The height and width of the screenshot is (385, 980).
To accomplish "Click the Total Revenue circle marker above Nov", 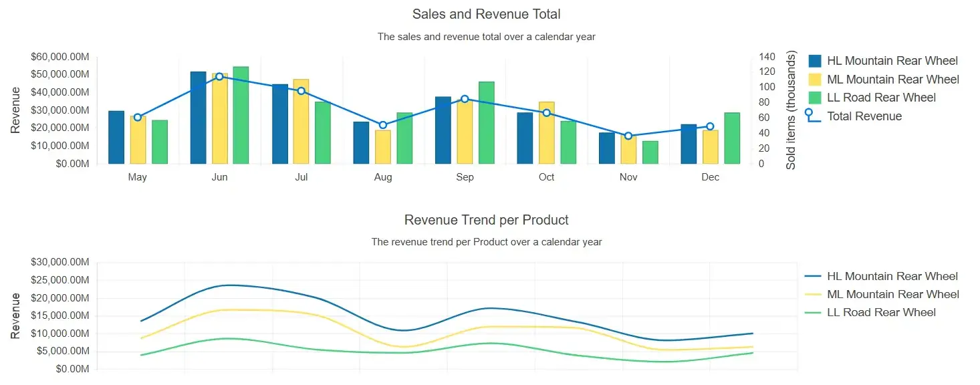I will [628, 136].
